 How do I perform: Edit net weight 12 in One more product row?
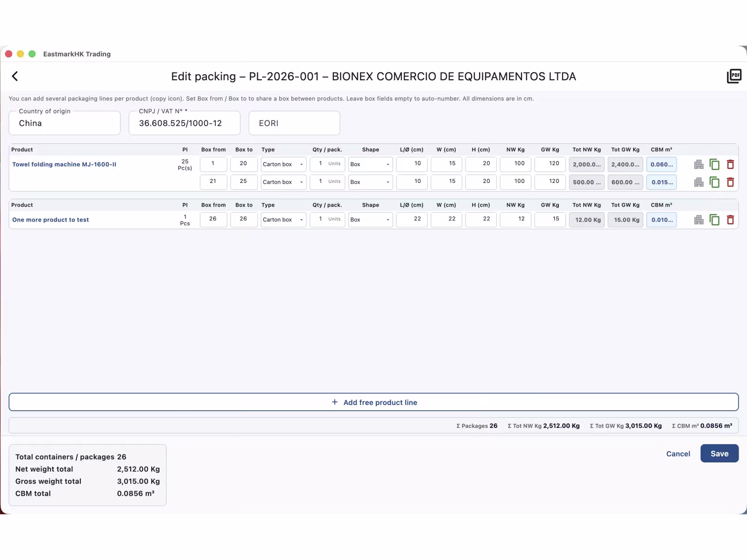pyautogui.click(x=515, y=219)
